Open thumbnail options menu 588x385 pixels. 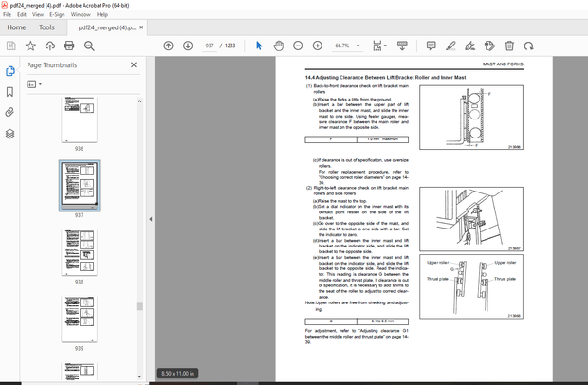(34, 84)
